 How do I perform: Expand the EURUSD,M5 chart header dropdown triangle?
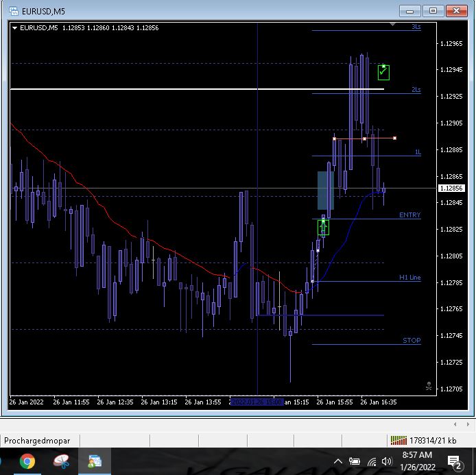tap(14, 28)
